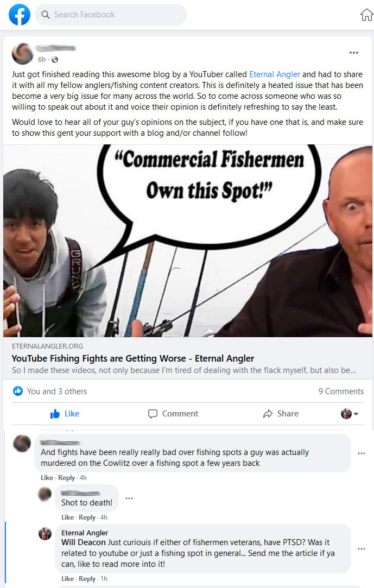
Task: Expand the comment-as profile selector dropdown
Action: click(x=350, y=414)
